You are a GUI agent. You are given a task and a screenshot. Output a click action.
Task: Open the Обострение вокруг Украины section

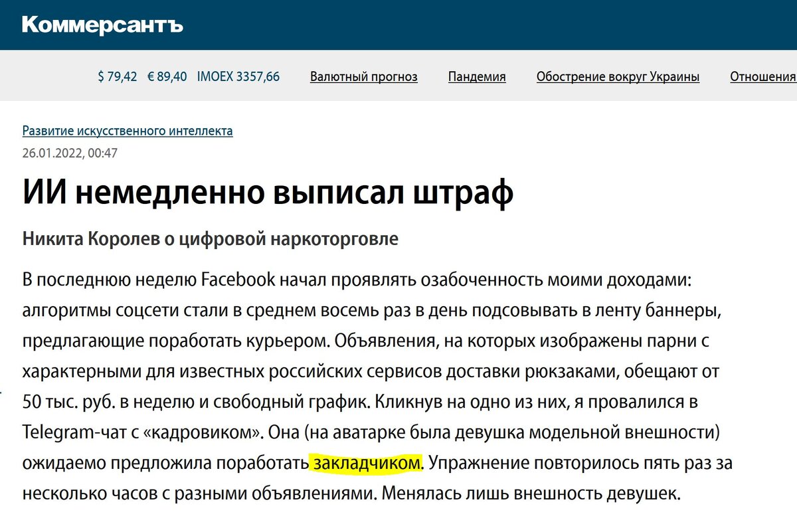[x=618, y=76]
